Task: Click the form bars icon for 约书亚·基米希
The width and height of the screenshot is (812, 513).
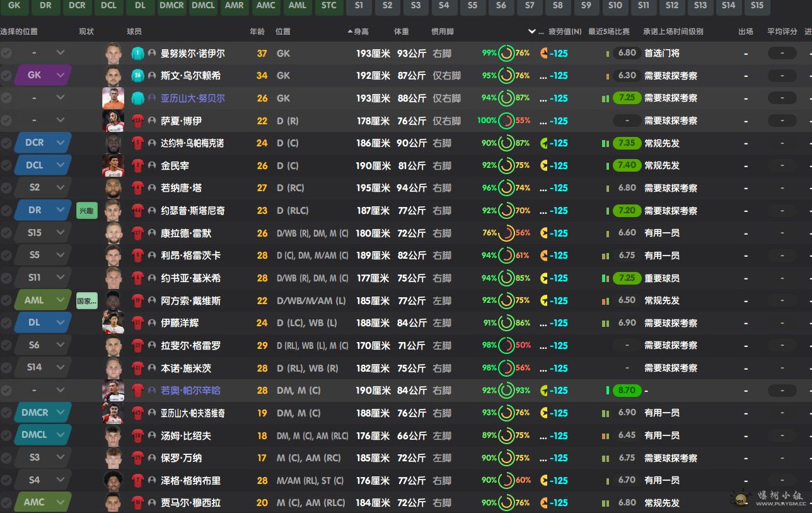Action: point(605,278)
